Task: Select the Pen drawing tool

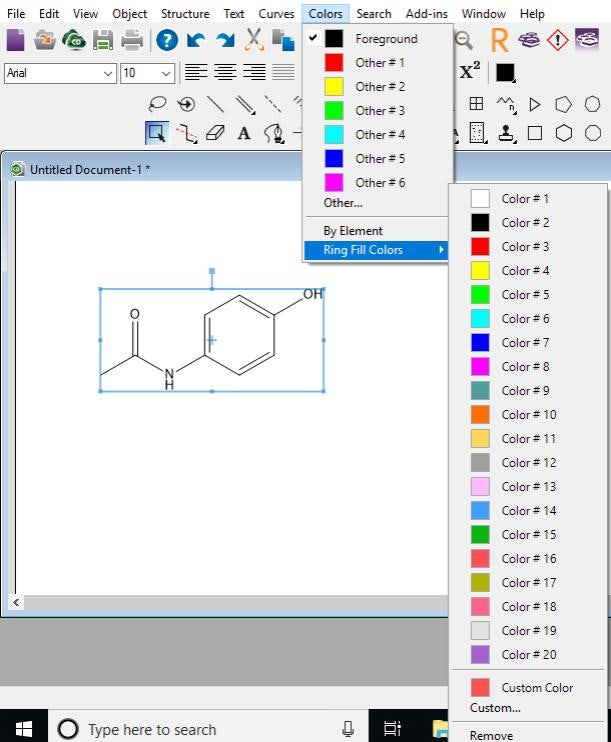Action: (275, 133)
